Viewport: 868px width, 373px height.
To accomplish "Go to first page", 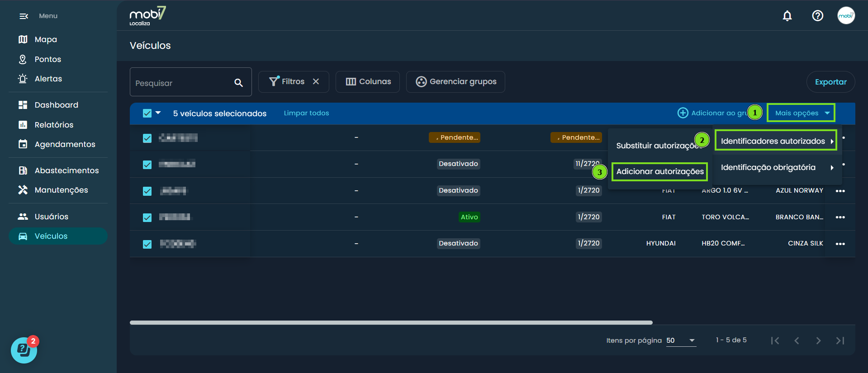I will (x=775, y=340).
